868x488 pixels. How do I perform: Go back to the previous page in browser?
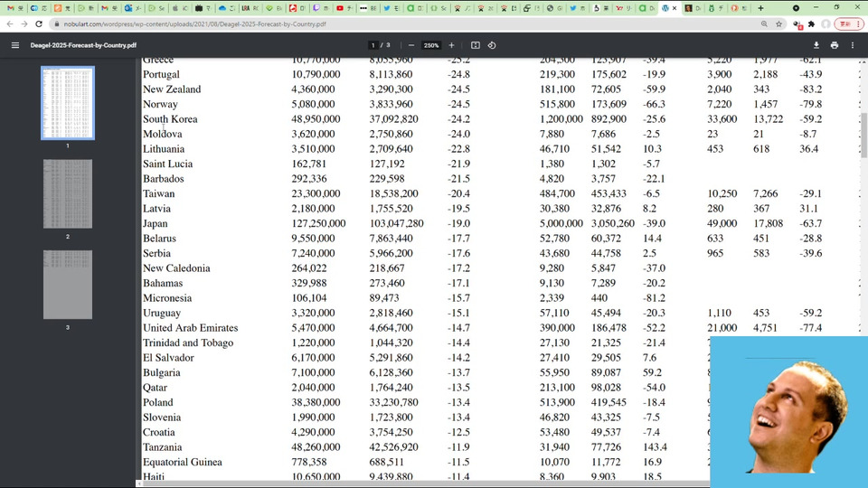[10, 24]
